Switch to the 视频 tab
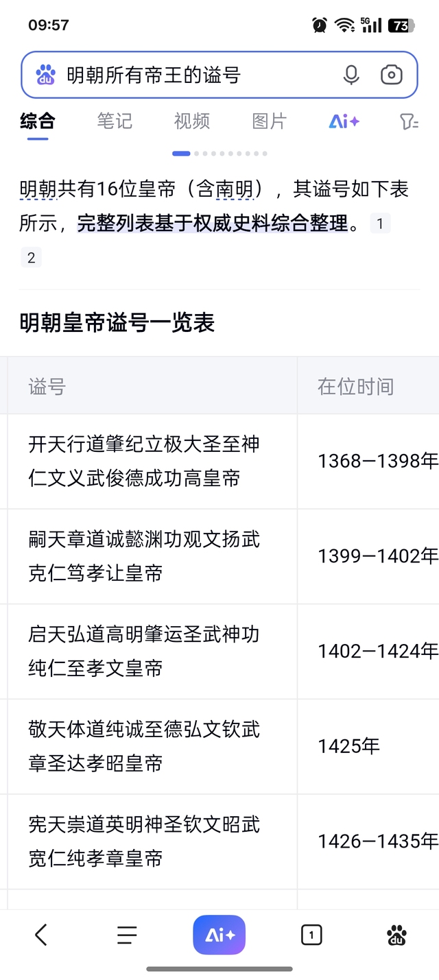Image resolution: width=439 pixels, height=980 pixels. click(191, 121)
